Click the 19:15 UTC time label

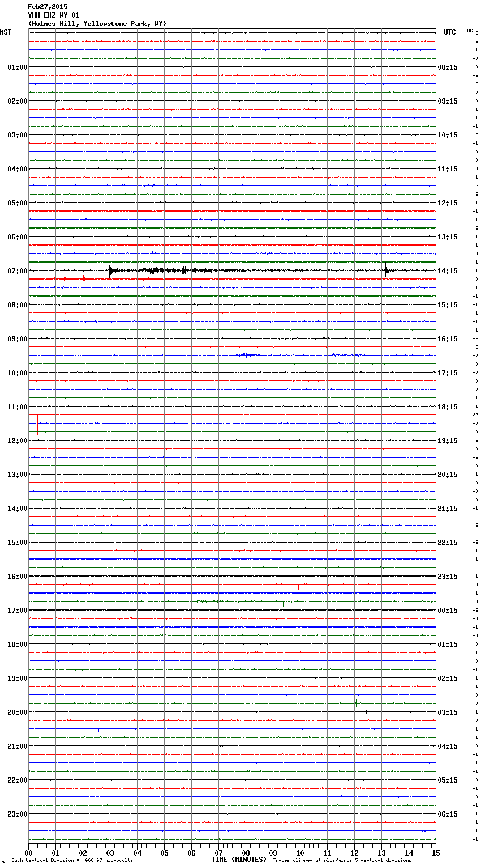pyautogui.click(x=448, y=441)
